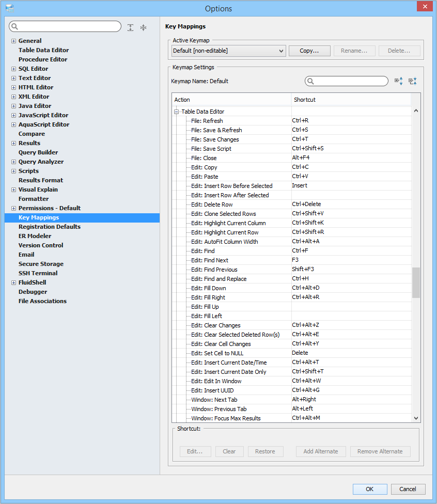Click the Cancel button
Image resolution: width=437 pixels, height=504 pixels.
[x=408, y=489]
